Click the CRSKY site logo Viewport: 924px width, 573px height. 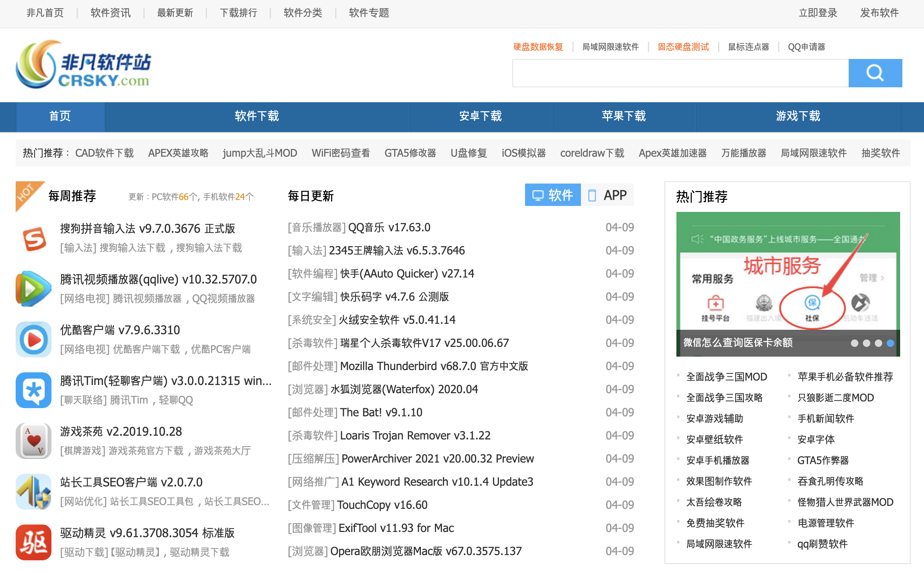pyautogui.click(x=83, y=65)
